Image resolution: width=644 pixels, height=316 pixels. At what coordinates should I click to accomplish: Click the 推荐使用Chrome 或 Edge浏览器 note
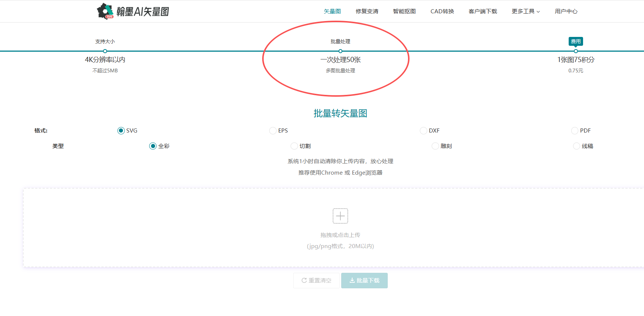[340, 173]
